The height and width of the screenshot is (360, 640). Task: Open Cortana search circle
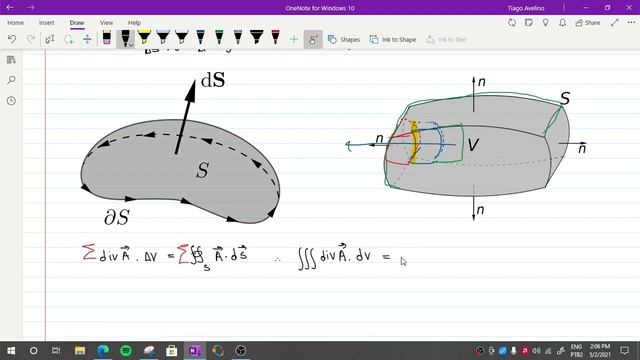tap(33, 351)
